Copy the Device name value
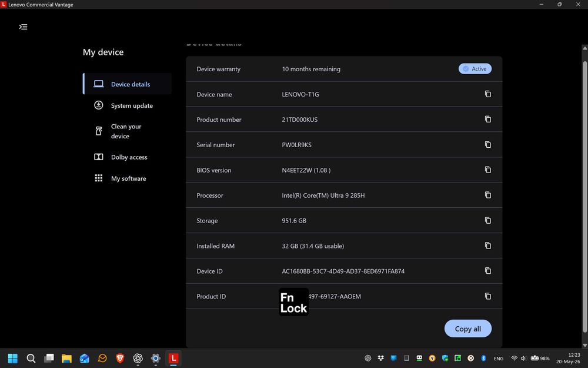The width and height of the screenshot is (588, 368). [x=487, y=94]
